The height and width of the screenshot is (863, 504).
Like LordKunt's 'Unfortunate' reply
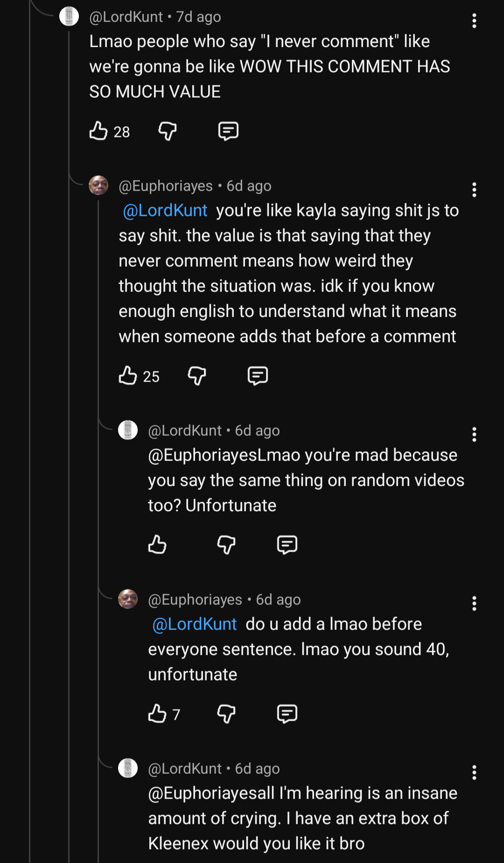(157, 545)
